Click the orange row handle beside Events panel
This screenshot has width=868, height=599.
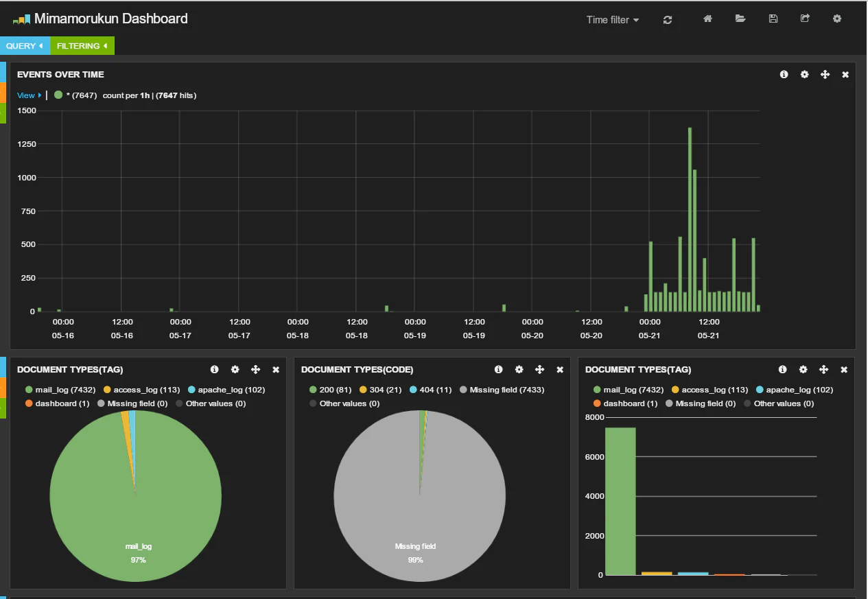click(3, 93)
